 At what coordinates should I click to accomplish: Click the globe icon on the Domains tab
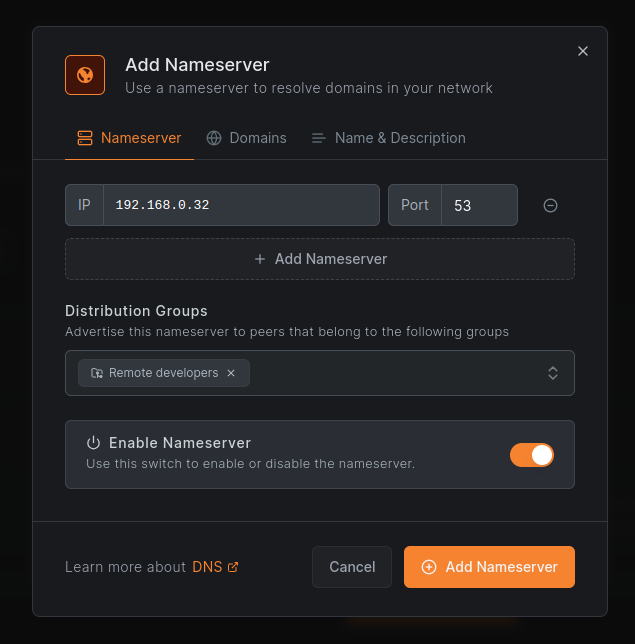214,138
